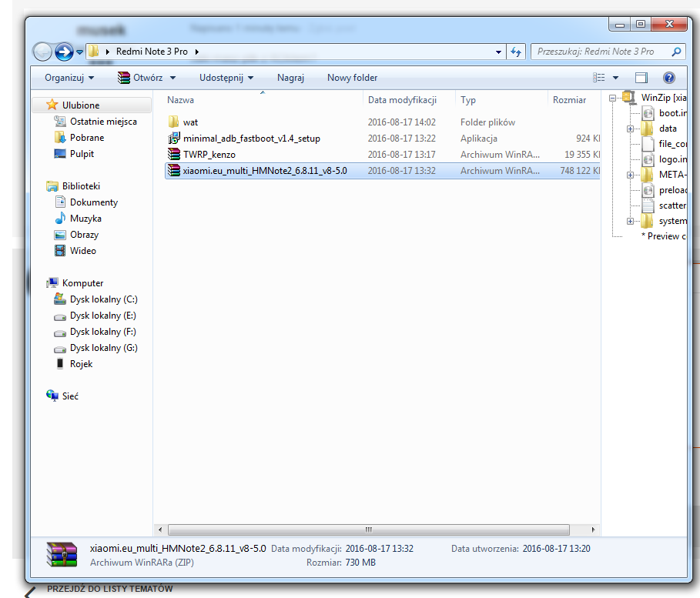
Task: Expand the data folder in preview tree
Action: coord(630,129)
